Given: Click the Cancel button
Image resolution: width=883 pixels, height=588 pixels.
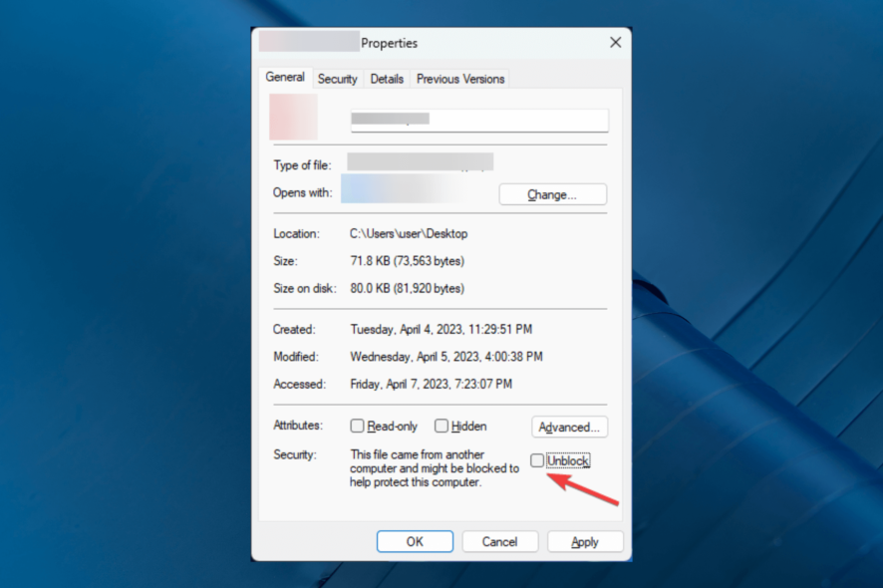Looking at the screenshot, I should coord(499,542).
